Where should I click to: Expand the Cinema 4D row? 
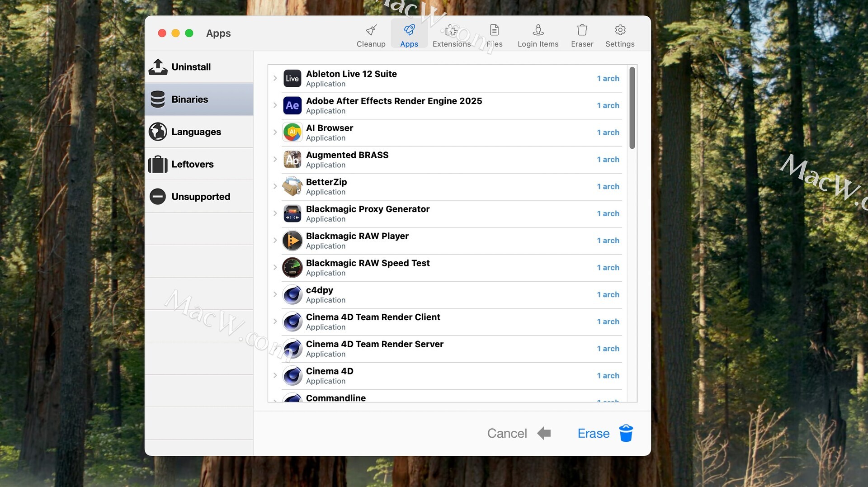(275, 375)
